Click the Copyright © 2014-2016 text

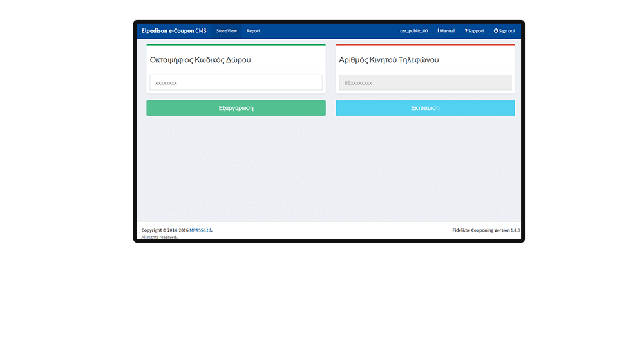tap(165, 230)
